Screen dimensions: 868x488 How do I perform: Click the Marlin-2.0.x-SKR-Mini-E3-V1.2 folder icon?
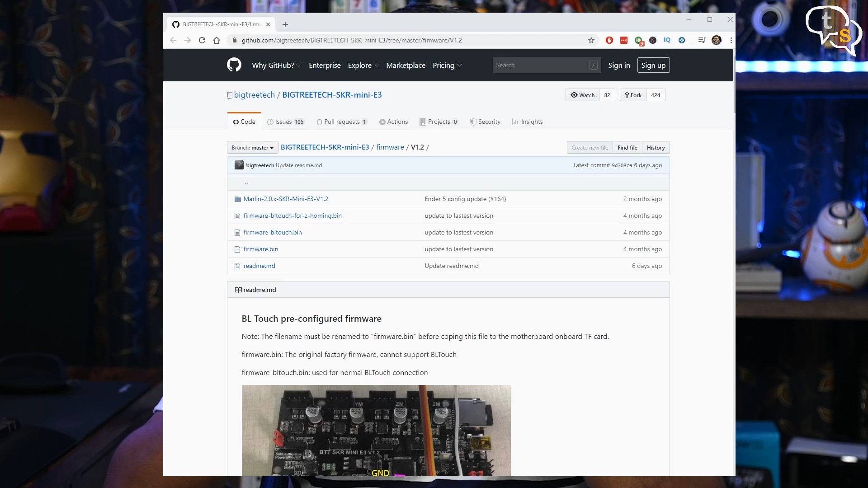tap(237, 199)
